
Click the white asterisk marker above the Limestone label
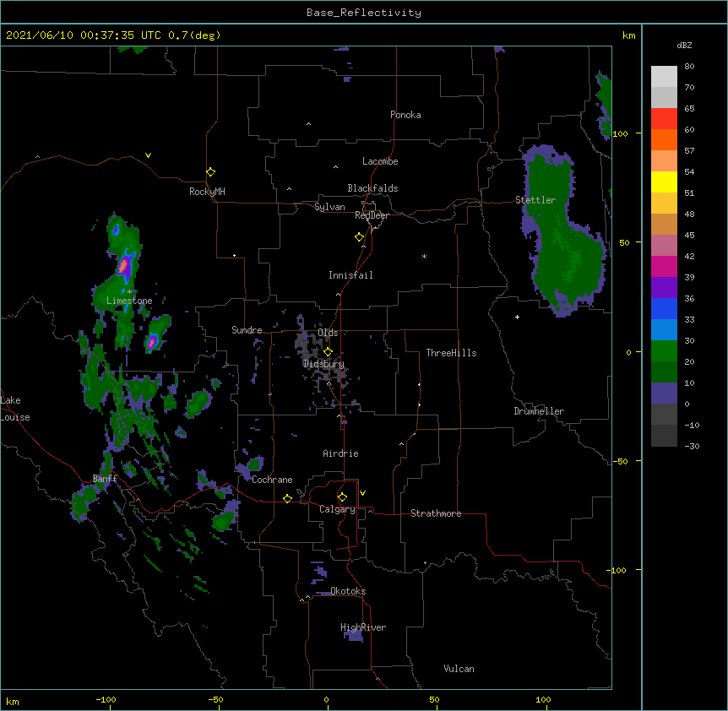pyautogui.click(x=129, y=292)
